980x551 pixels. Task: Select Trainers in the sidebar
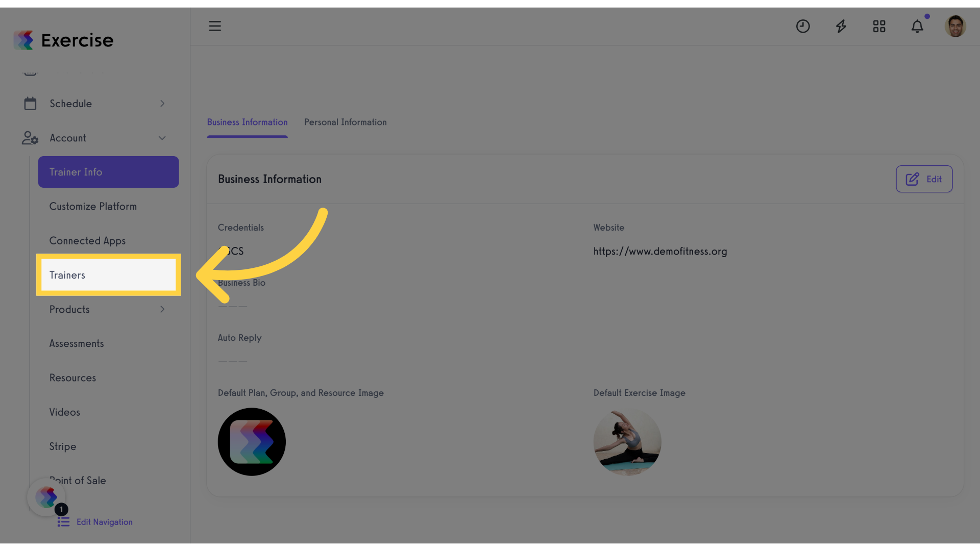coord(109,275)
